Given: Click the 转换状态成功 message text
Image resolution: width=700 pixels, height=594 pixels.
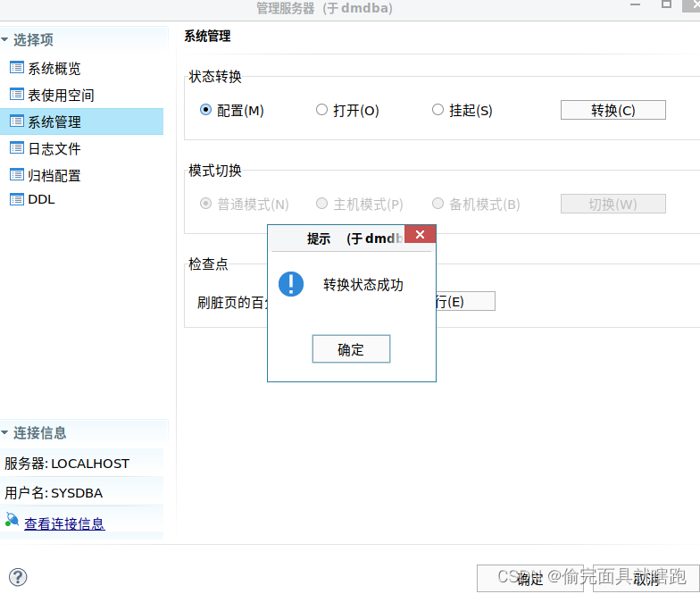Looking at the screenshot, I should point(362,284).
